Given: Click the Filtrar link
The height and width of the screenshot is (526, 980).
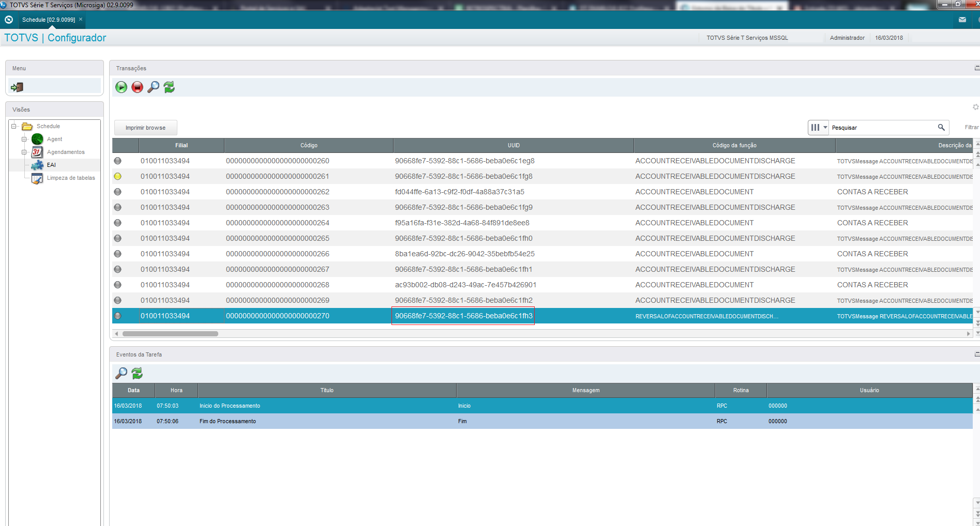Looking at the screenshot, I should point(971,127).
